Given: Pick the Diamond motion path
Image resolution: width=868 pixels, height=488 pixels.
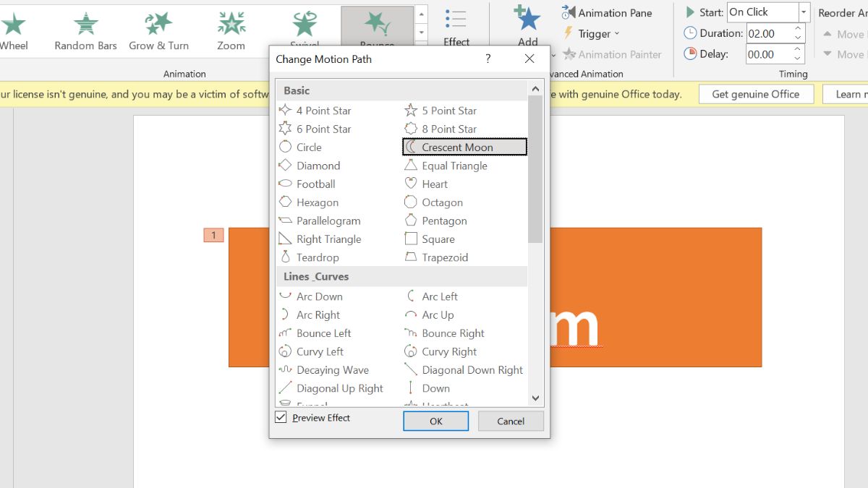Looking at the screenshot, I should (x=309, y=166).
